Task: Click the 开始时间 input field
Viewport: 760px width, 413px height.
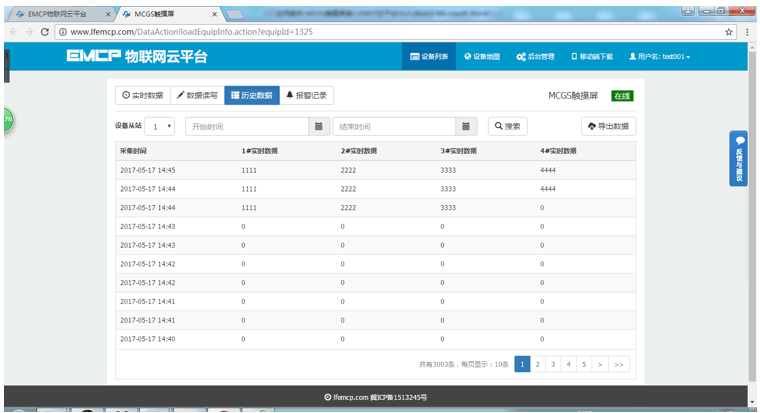Action: 247,127
